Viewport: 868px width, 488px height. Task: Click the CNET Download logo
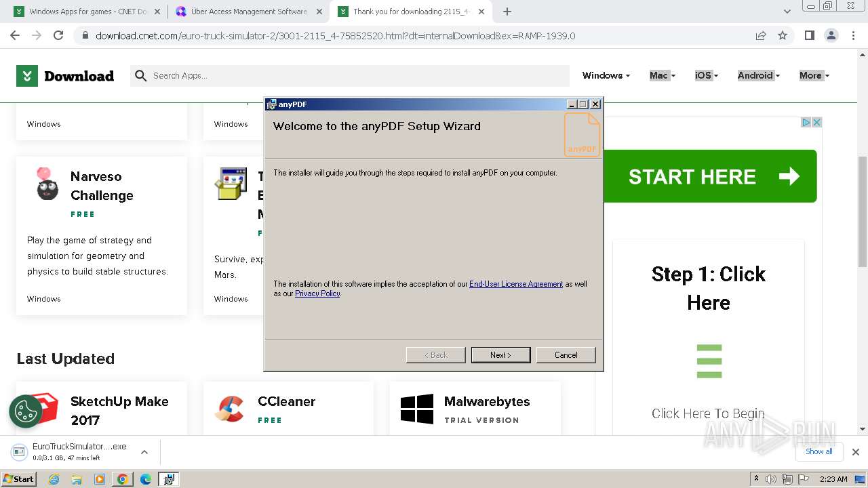65,76
